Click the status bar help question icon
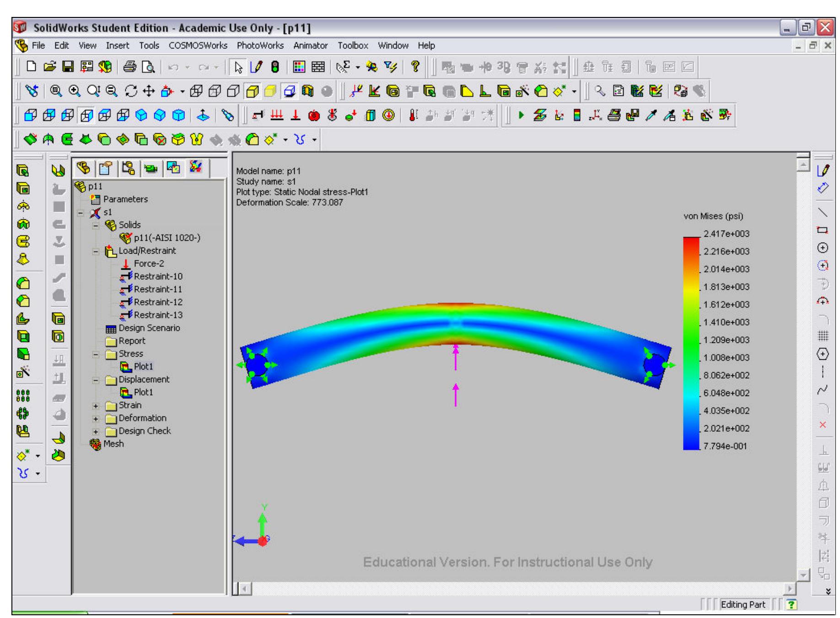This screenshot has width=840, height=618. [791, 605]
